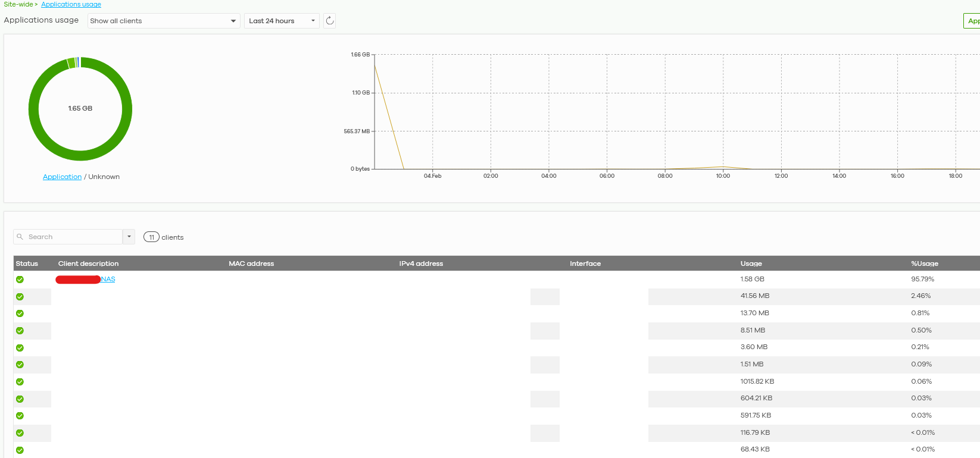
Task: Click status check icon of 8.51 MB row
Action: tap(20, 331)
